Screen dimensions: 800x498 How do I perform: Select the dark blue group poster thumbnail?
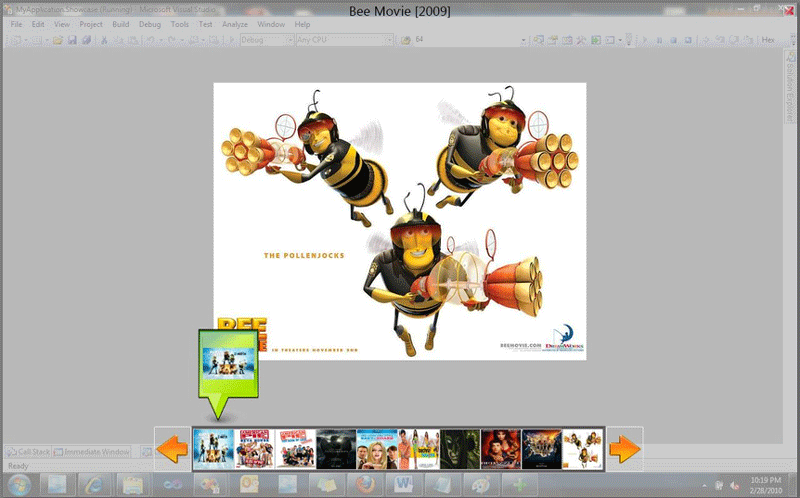click(542, 449)
